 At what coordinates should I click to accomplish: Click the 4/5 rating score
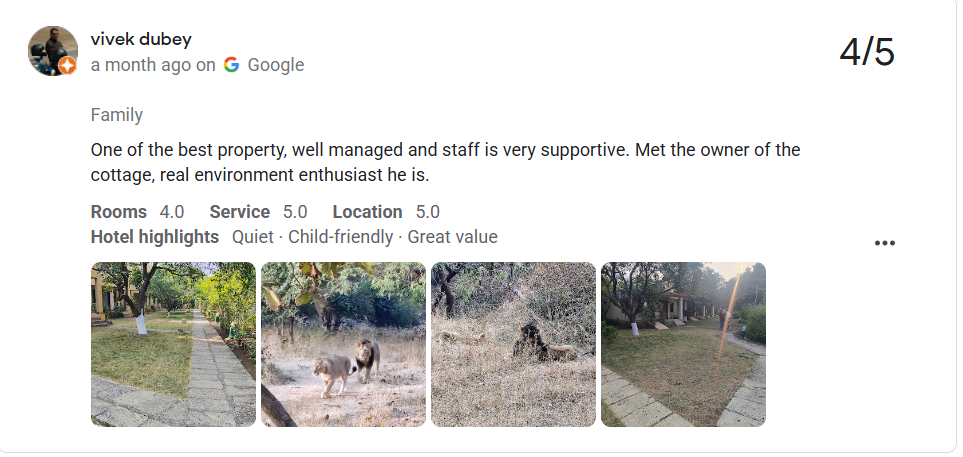[867, 52]
